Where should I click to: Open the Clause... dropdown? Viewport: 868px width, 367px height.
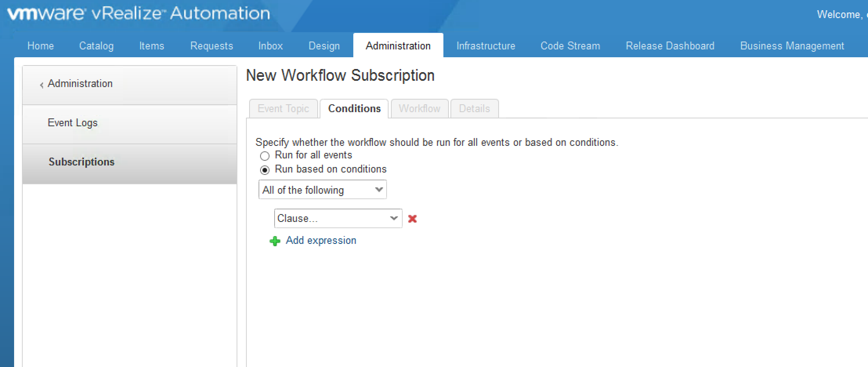pos(338,218)
